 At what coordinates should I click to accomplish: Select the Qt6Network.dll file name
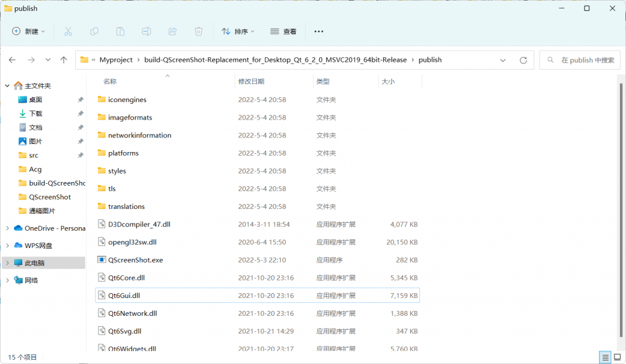[x=132, y=313]
